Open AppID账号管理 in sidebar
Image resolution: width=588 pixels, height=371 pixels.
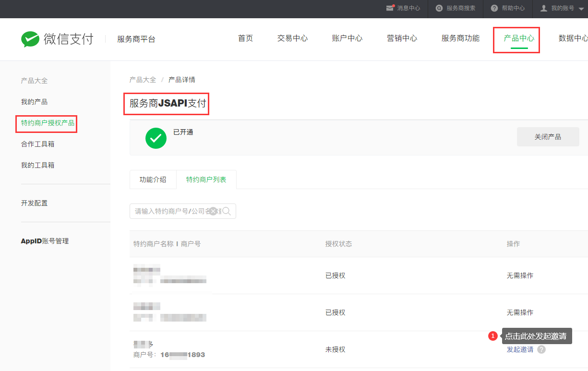(45, 241)
